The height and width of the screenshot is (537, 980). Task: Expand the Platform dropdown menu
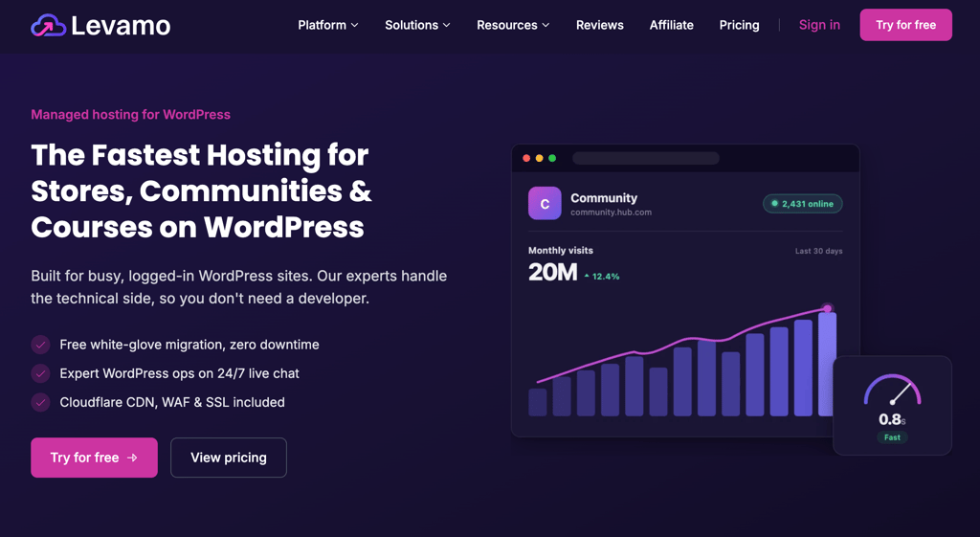328,25
